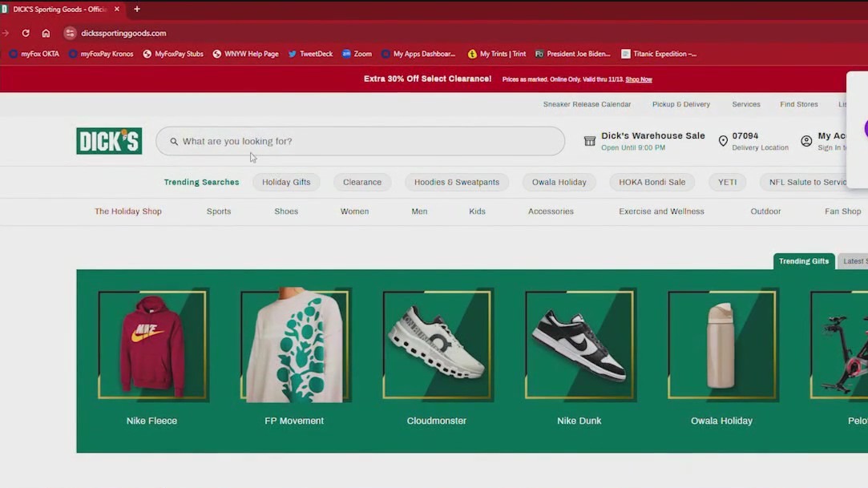Image resolution: width=868 pixels, height=488 pixels.
Task: Open the Cloudmonster shoe thumbnail
Action: 438,345
